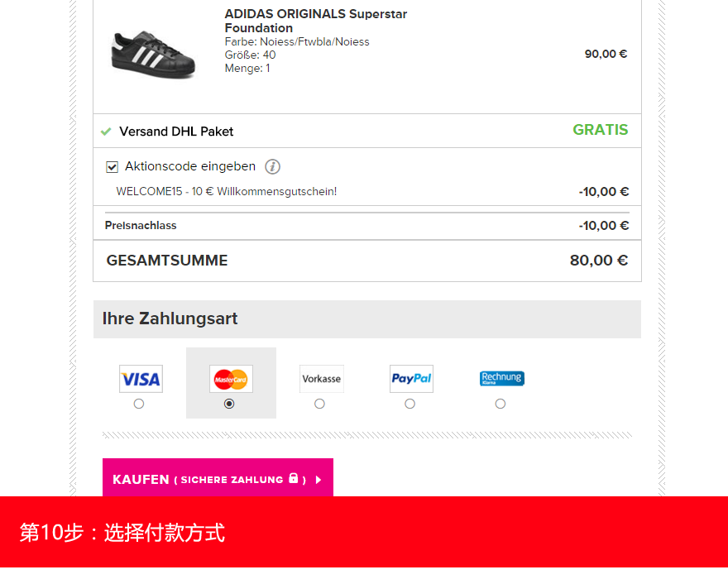Viewport: 728px width, 584px height.
Task: Choose the Vorkasse radio button
Action: [x=319, y=404]
